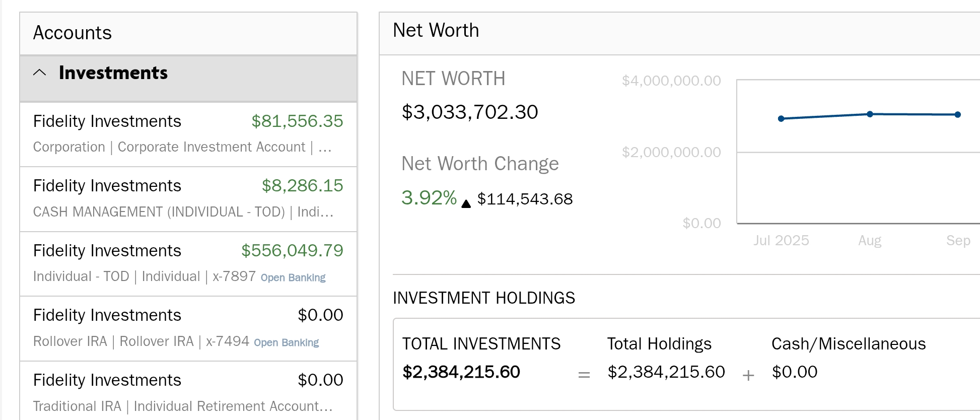Click the plus sign icon in holdings
This screenshot has height=420, width=980.
pos(748,375)
